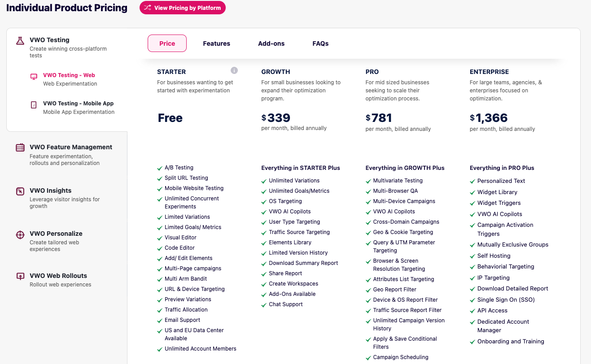Screen dimensions: 591x364
Task: Click the $781 price
Action: [379, 118]
